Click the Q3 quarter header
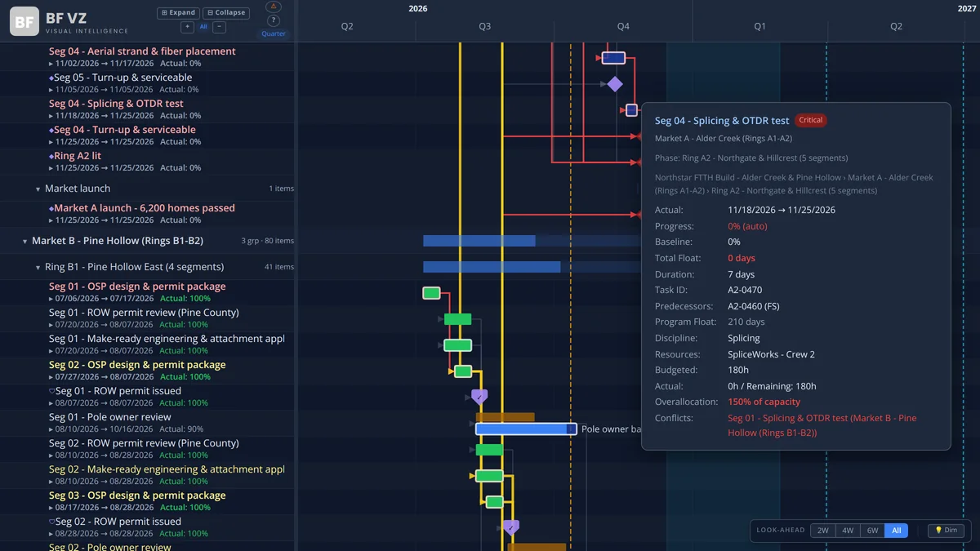The width and height of the screenshot is (980, 551). click(x=485, y=27)
